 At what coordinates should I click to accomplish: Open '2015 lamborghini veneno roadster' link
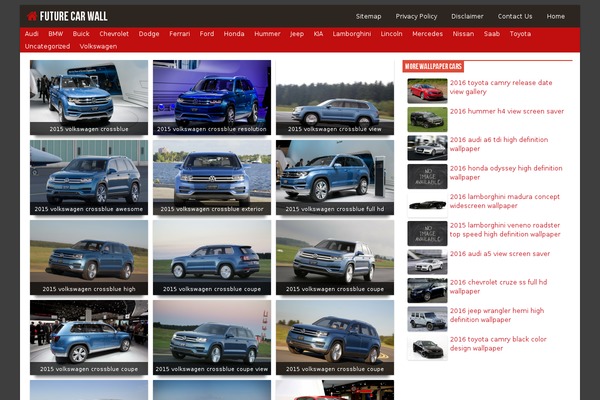[x=505, y=230]
